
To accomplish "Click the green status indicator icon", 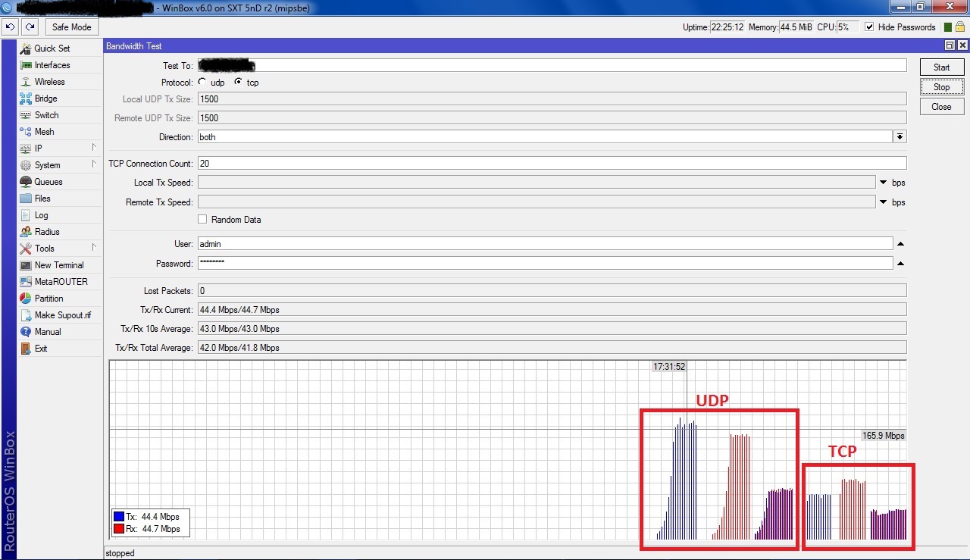I will click(x=948, y=27).
